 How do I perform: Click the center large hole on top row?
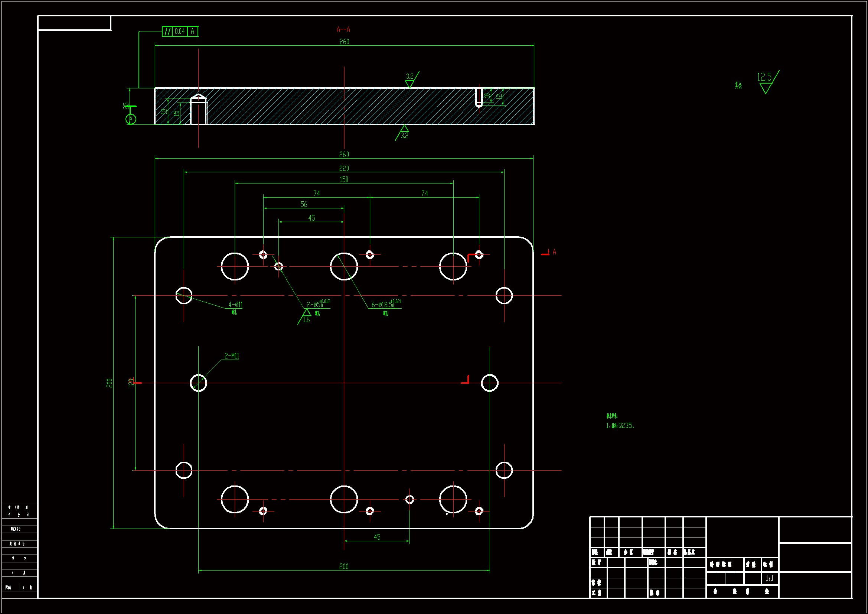[x=344, y=266]
